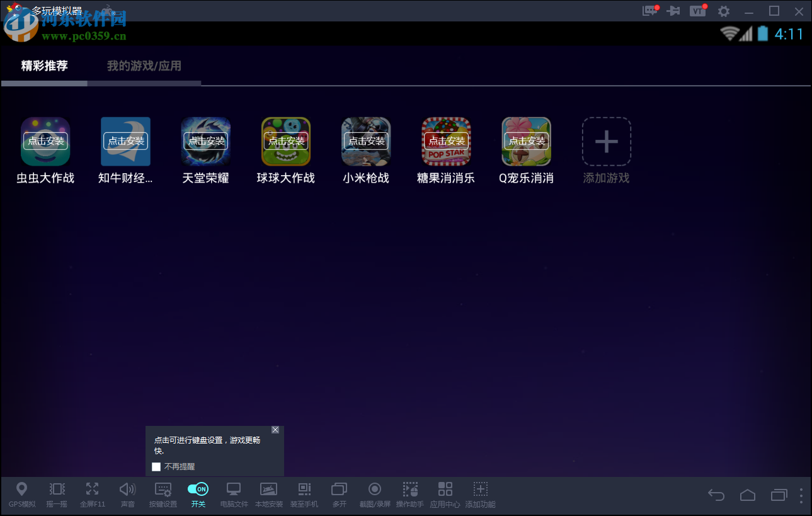Open 多开 multi-instance manager
The width and height of the screenshot is (812, 516).
pyautogui.click(x=339, y=495)
